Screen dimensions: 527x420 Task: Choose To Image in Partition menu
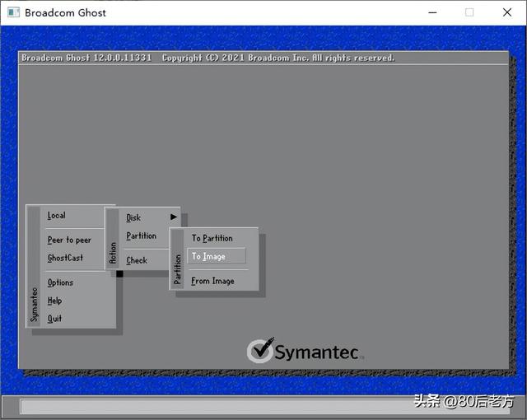pos(216,256)
